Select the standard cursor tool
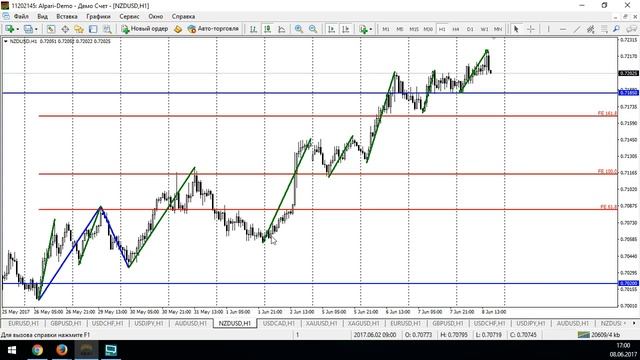This screenshot has height=360, width=640. [x=516, y=29]
